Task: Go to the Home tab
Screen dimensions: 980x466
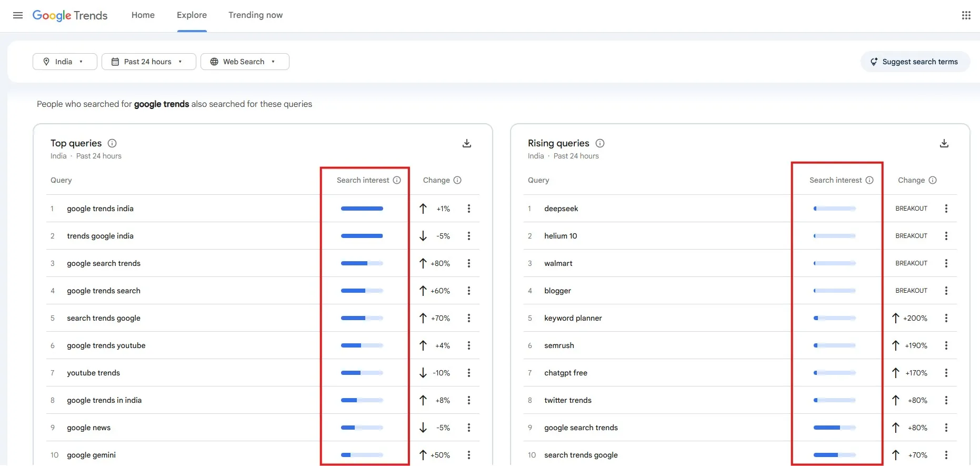Action: click(x=143, y=15)
